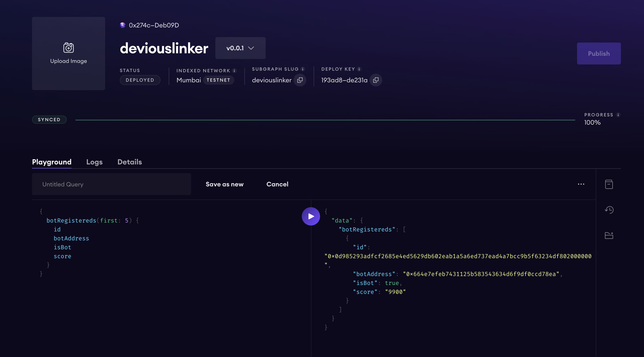Click the copy icon next to deploy key
This screenshot has width=644, height=357.
(x=375, y=80)
